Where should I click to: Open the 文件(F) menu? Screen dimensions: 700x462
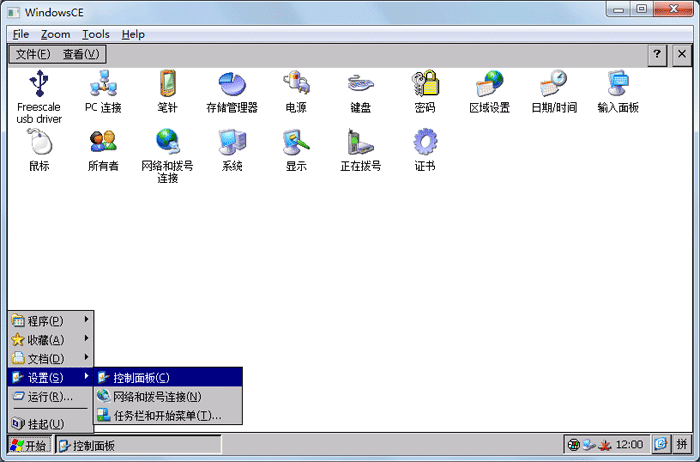click(x=33, y=54)
